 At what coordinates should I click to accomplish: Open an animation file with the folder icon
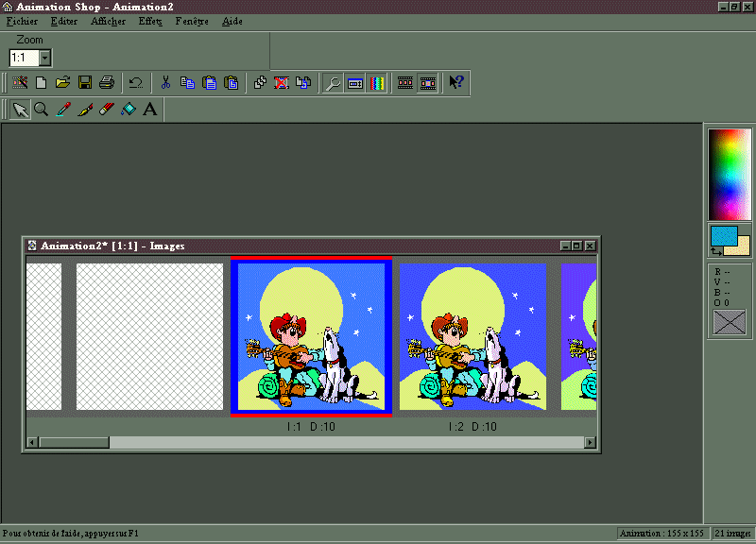63,83
